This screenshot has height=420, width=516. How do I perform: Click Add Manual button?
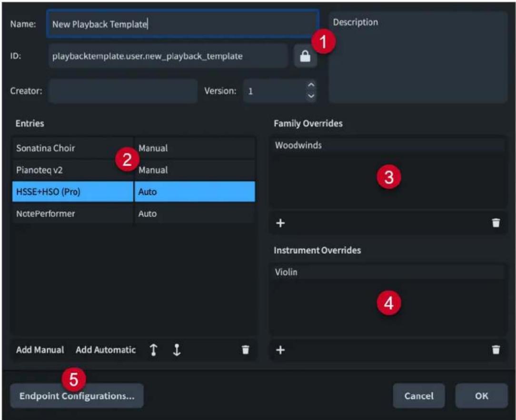click(40, 350)
